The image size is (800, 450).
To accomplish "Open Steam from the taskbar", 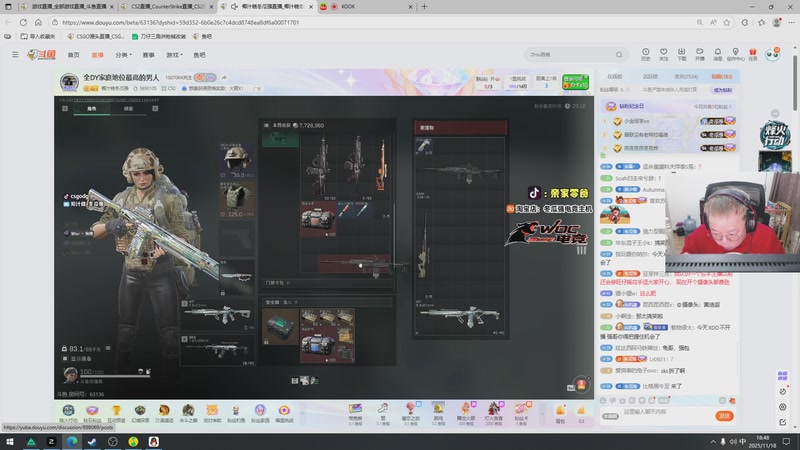I will [x=92, y=442].
